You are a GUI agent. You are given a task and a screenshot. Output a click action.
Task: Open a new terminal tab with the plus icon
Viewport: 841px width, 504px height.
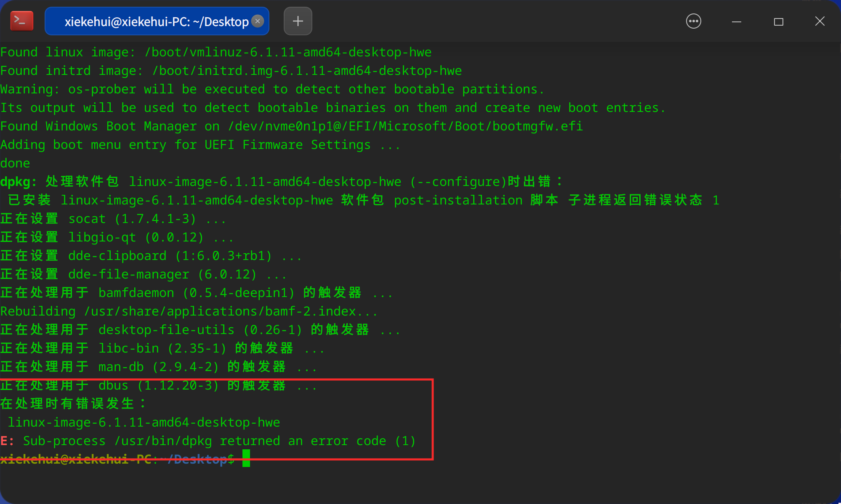click(x=298, y=21)
